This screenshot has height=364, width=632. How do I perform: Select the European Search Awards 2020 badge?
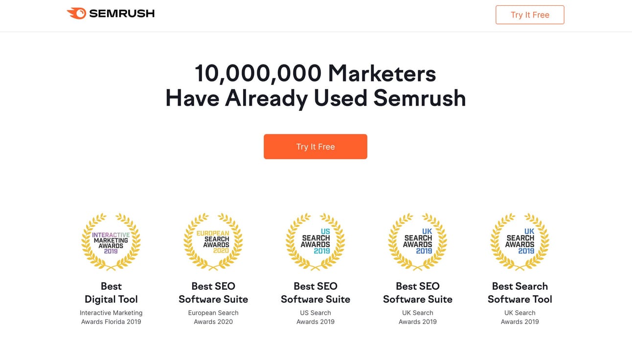pyautogui.click(x=213, y=242)
